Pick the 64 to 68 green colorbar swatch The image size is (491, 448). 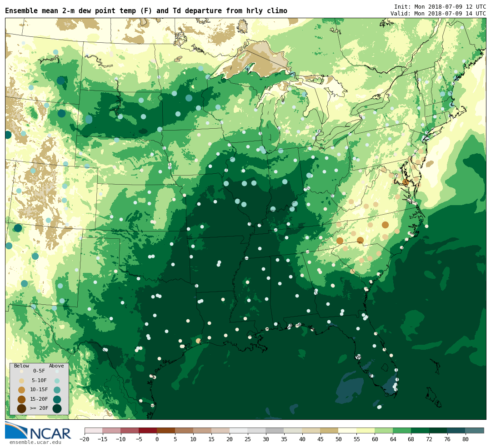[402, 430]
